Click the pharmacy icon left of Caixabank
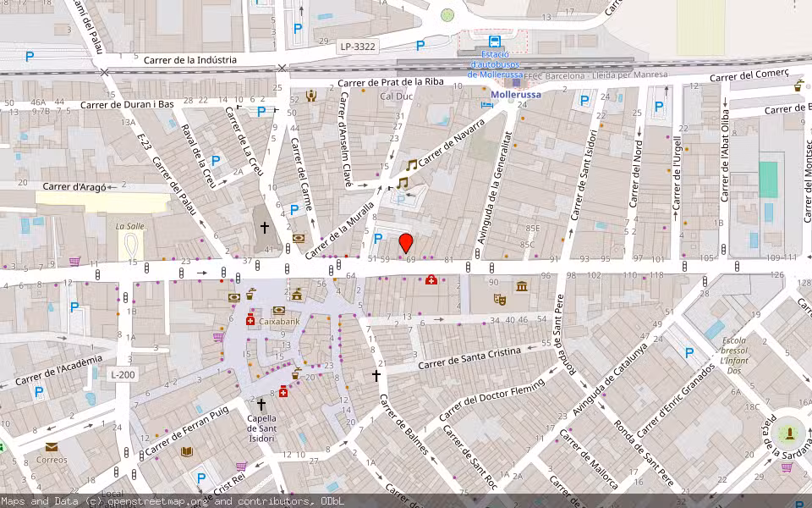Image resolution: width=812 pixels, height=508 pixels. [250, 318]
